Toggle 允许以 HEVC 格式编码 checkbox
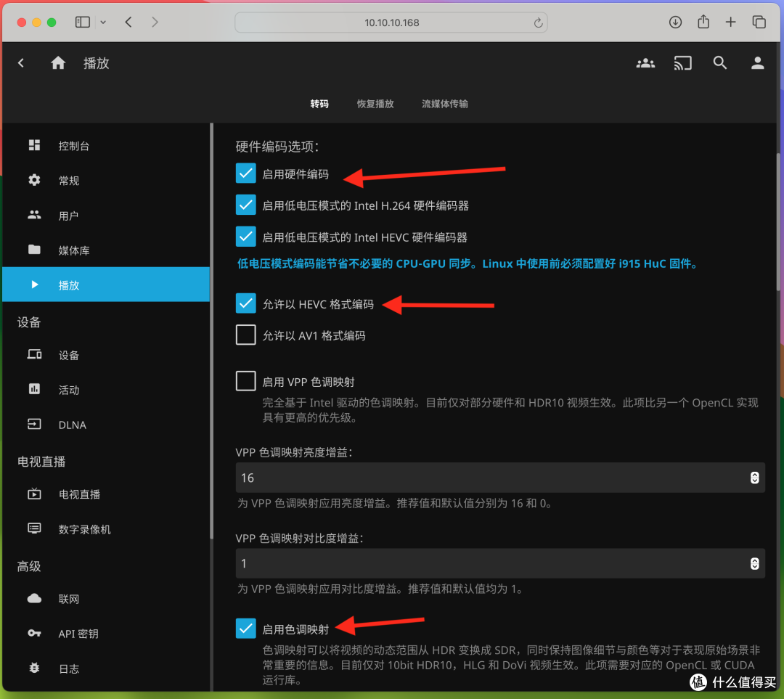 click(x=245, y=303)
